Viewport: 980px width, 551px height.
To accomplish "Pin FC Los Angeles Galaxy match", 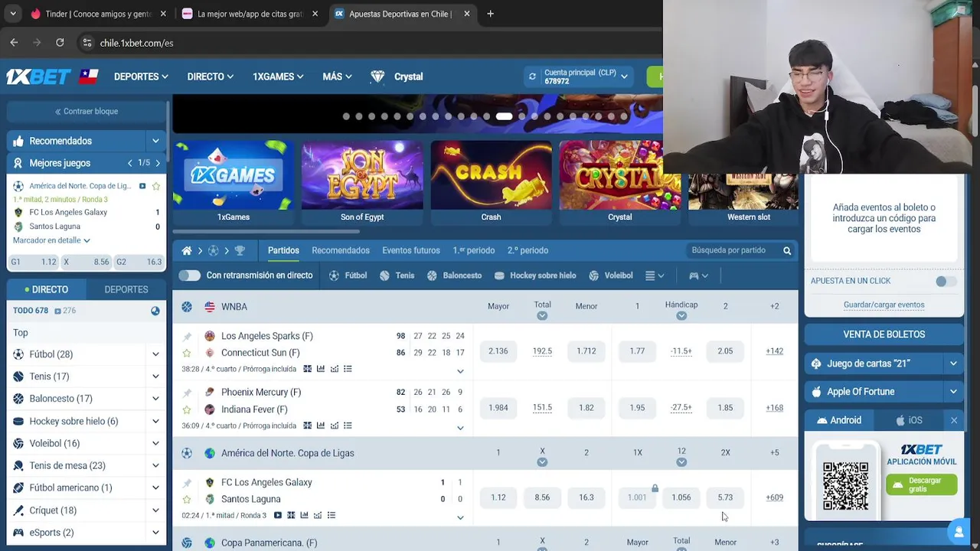I will (187, 483).
